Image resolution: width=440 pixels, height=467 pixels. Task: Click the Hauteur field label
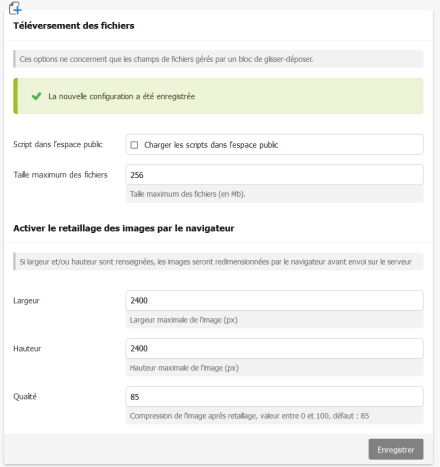pyautogui.click(x=27, y=349)
